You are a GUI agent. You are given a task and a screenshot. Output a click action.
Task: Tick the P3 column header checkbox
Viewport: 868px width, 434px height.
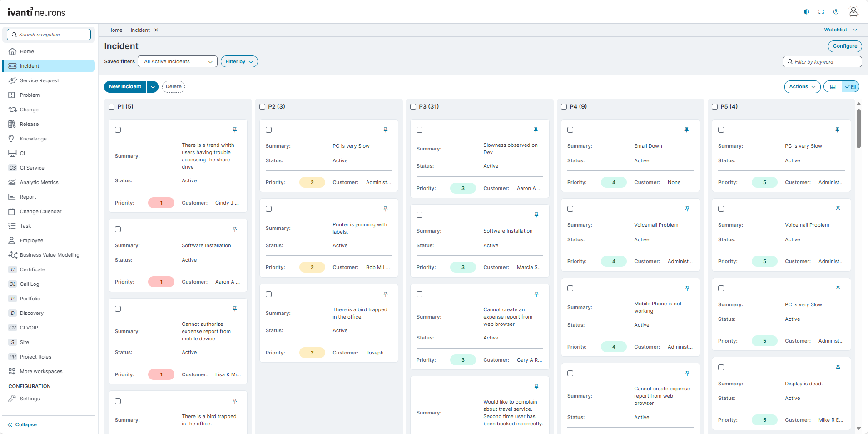tap(413, 107)
